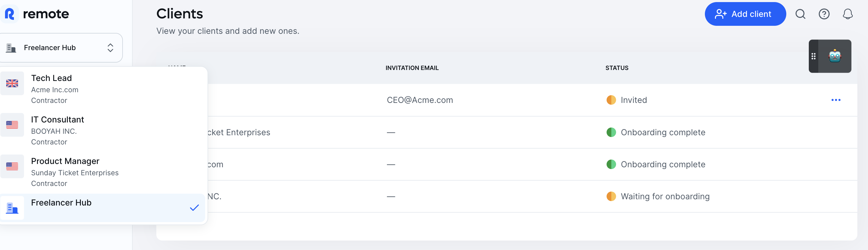Screen dimensions: 868x250
Task: Open the help question mark icon
Action: coord(824,14)
